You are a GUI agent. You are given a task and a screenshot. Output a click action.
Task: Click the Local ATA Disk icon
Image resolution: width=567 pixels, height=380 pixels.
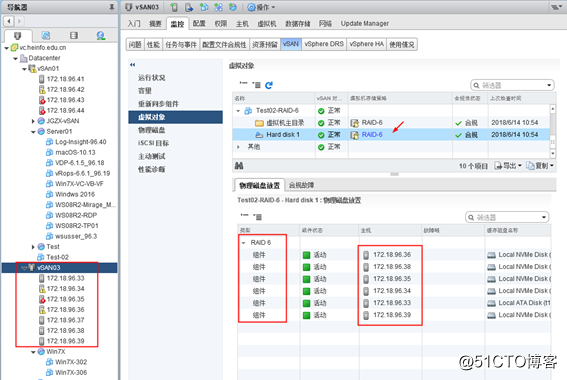491,303
